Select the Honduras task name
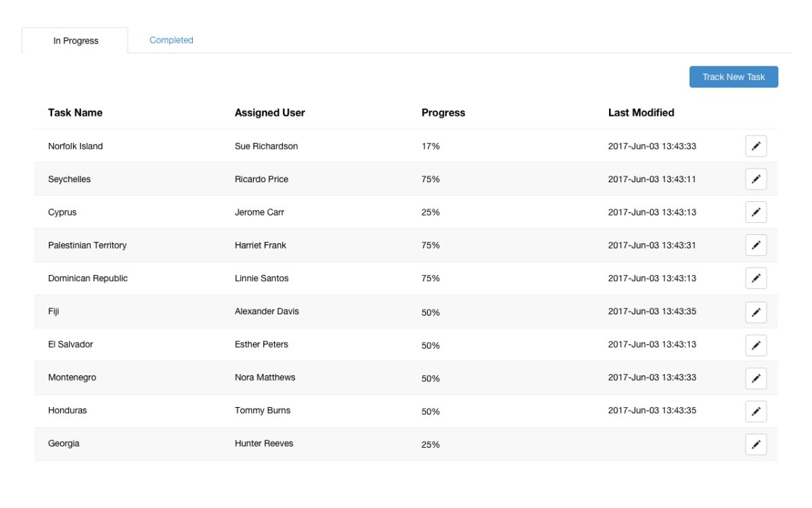Screen dimensions: 812x508 (68, 410)
